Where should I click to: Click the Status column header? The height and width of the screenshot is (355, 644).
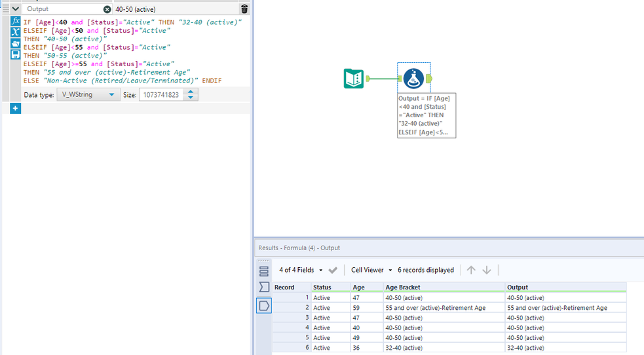(331, 288)
